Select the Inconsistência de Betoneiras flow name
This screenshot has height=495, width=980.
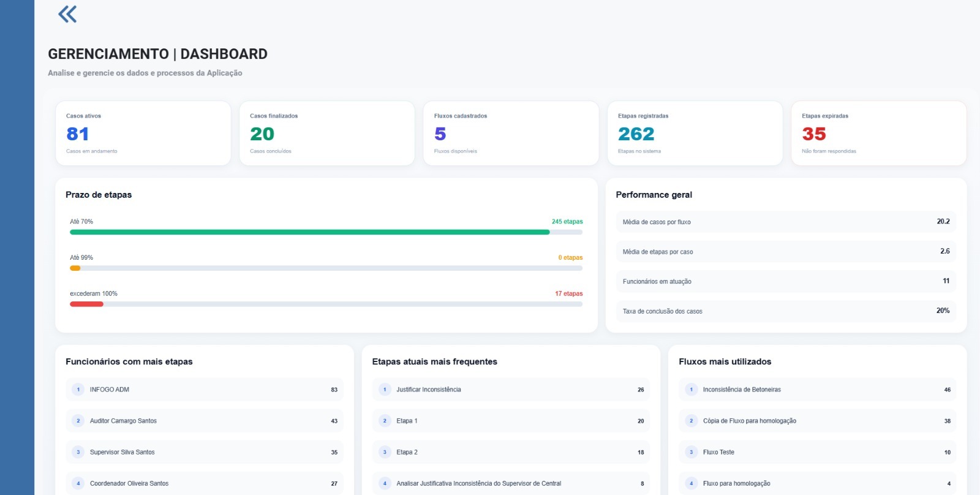coord(742,390)
